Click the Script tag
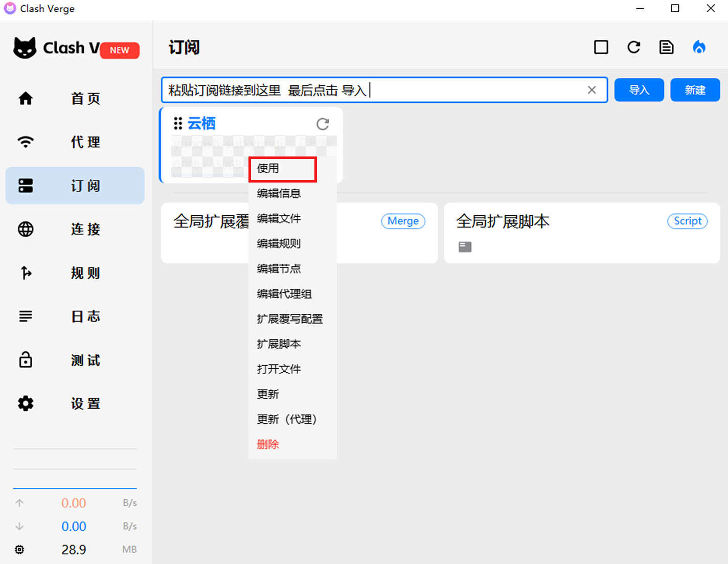 (688, 221)
